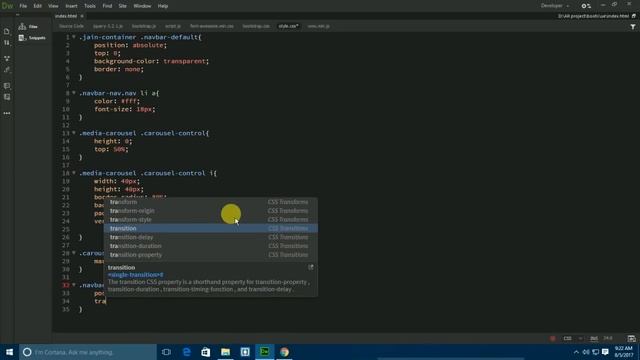Viewport: 640px width, 360px height.
Task: Click the Expand All toolbar icon
Action: click(7, 58)
